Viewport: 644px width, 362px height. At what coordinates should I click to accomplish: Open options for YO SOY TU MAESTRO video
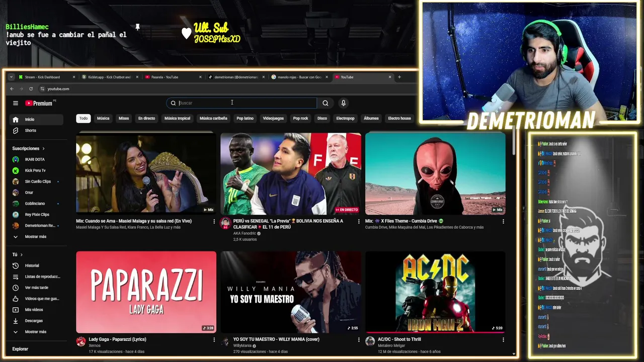359,340
